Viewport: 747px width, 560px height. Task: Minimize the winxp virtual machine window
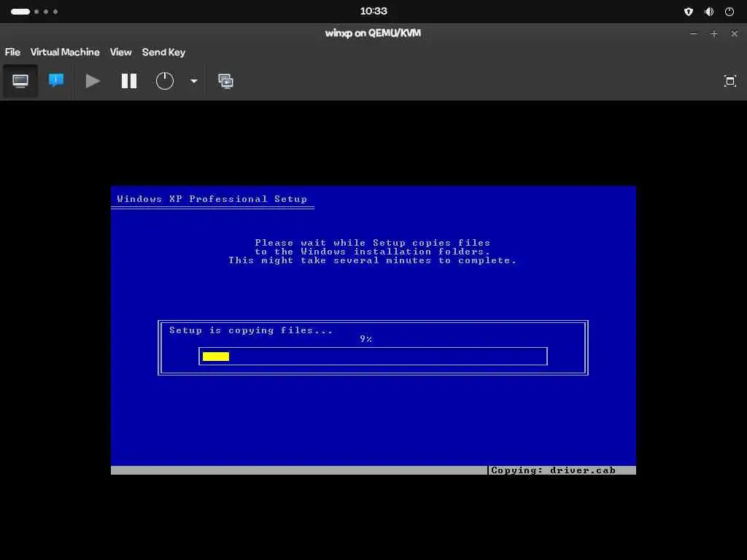coord(694,34)
